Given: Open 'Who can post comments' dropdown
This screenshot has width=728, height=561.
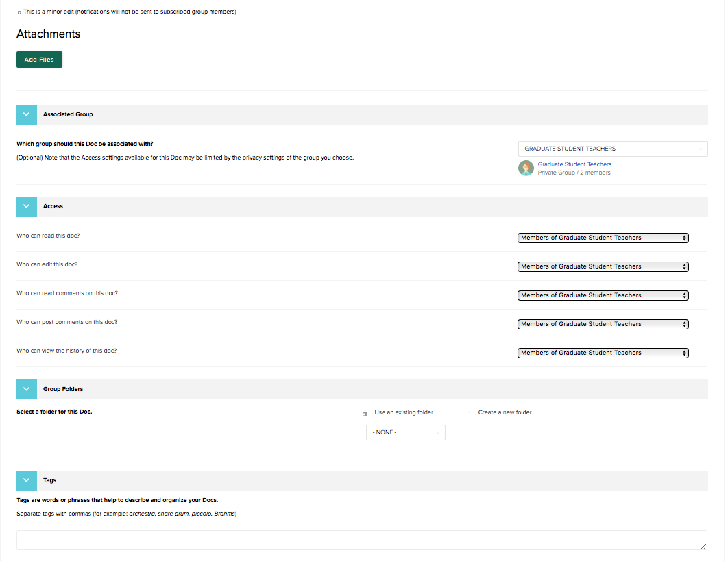Looking at the screenshot, I should pos(603,324).
